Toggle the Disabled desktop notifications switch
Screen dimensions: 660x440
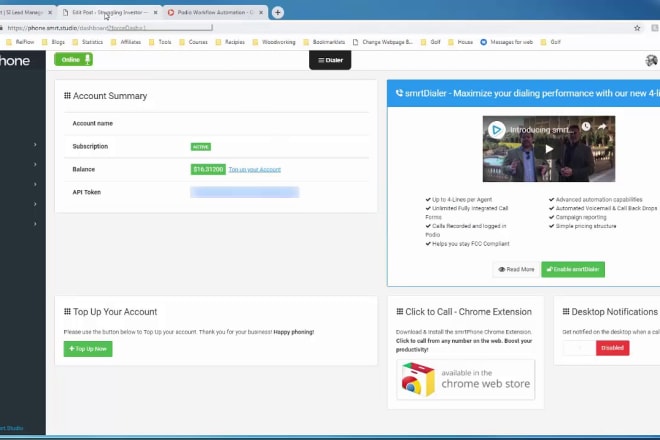pyautogui.click(x=596, y=348)
